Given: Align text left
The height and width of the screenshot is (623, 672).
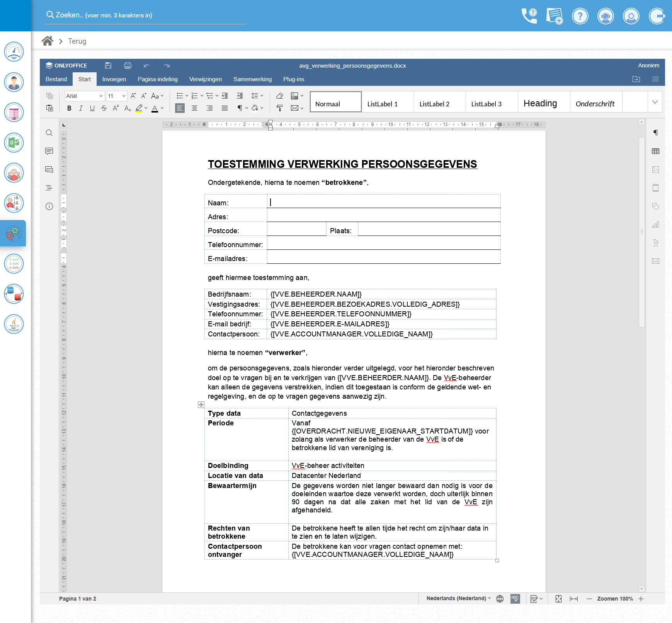Looking at the screenshot, I should (180, 108).
